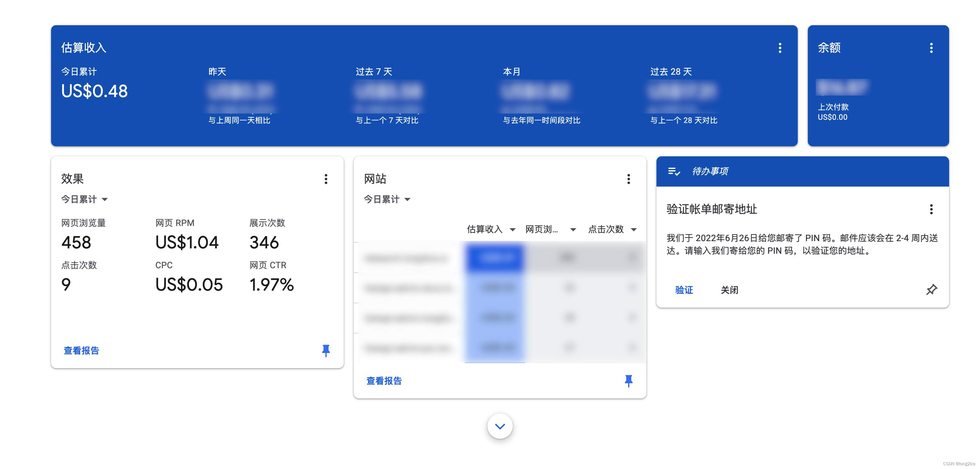
Task: Click 验证 to verify the PIN
Action: [684, 290]
